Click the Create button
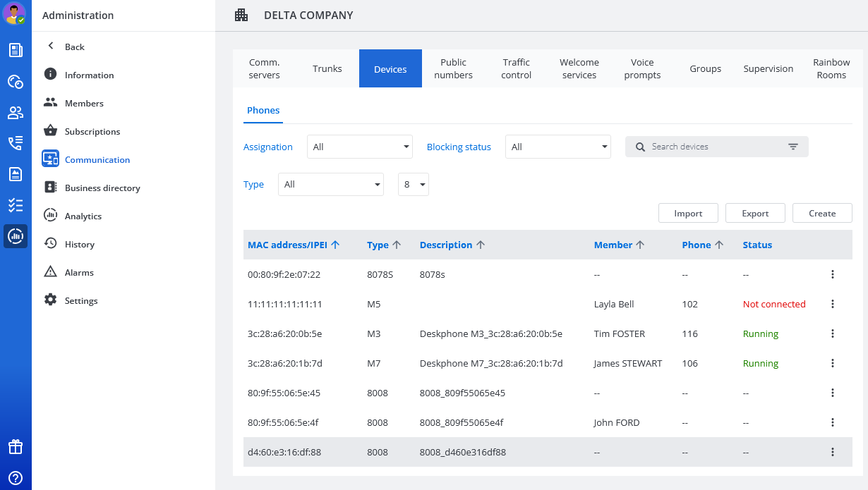Image resolution: width=868 pixels, height=490 pixels. [822, 213]
